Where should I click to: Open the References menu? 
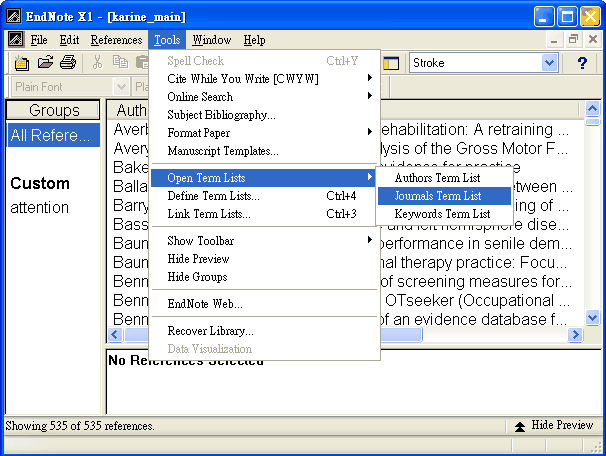click(116, 40)
